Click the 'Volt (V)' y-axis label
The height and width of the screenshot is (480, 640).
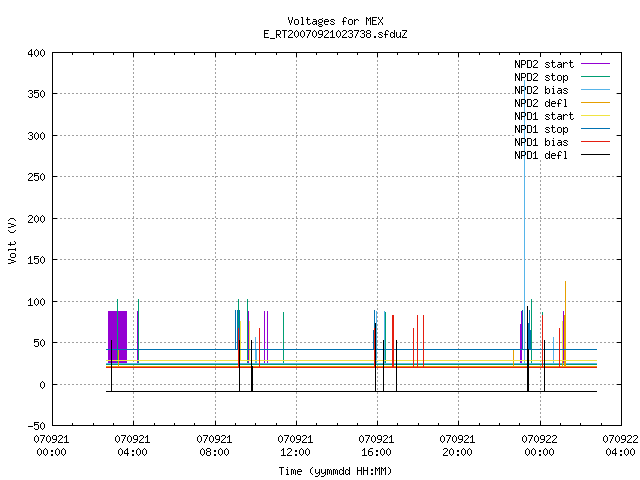click(x=12, y=241)
